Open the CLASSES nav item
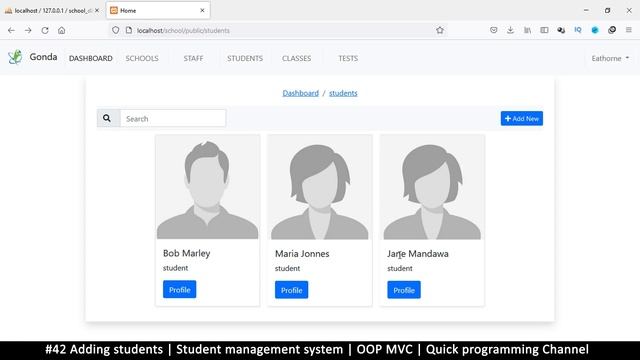640x360 pixels. coord(296,58)
